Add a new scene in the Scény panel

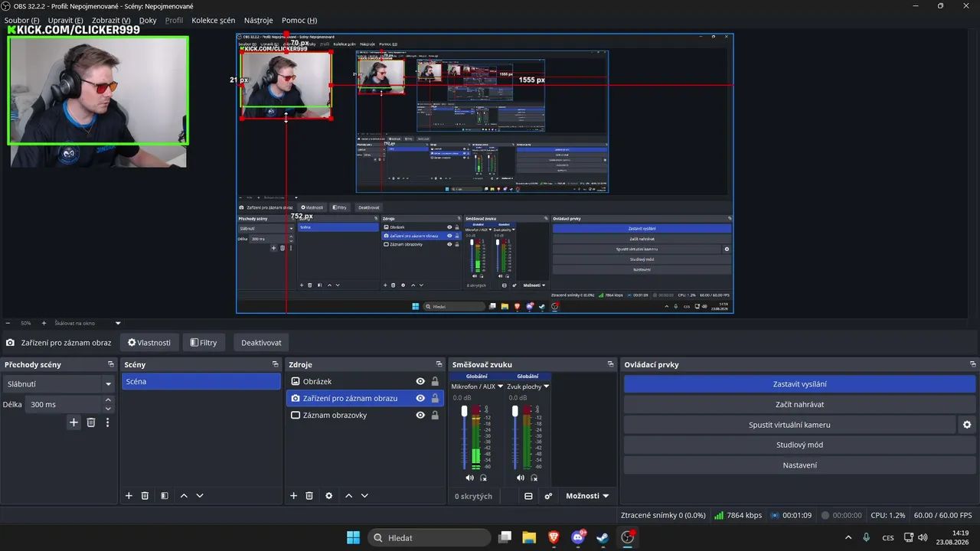coord(129,496)
